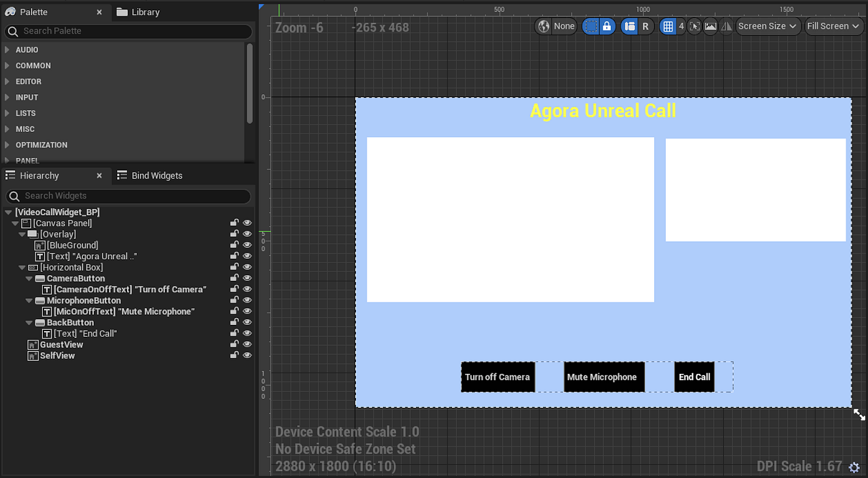This screenshot has width=868, height=478.
Task: Close the Palette tab
Action: (99, 12)
